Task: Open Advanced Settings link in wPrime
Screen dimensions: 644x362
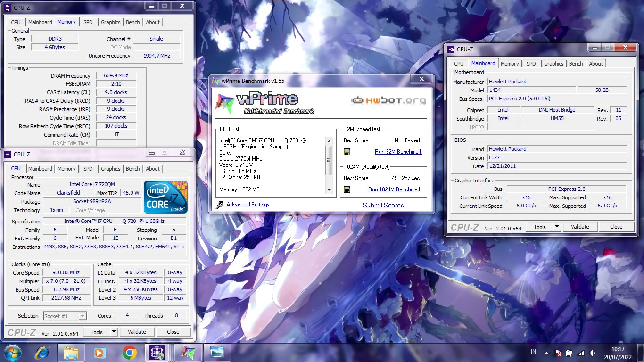Action: 248,205
